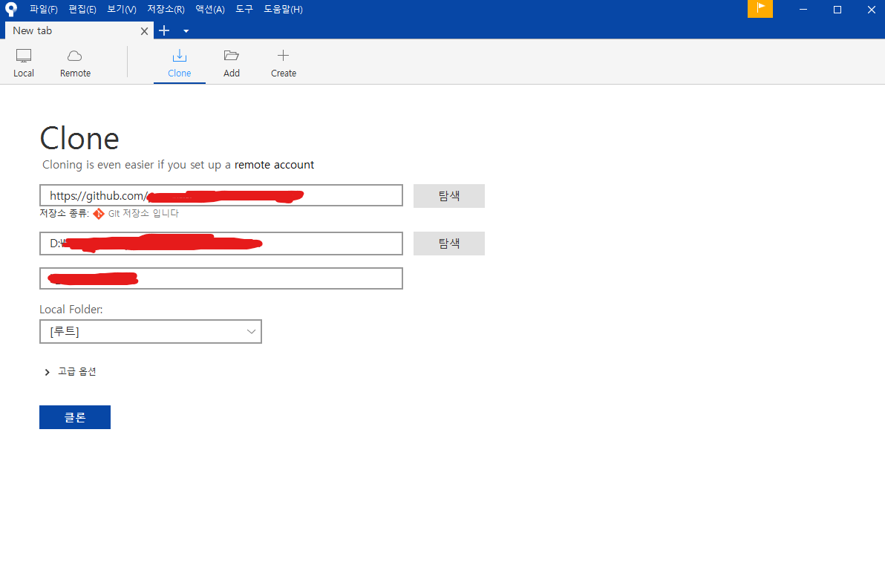Open the 보기(V) menu
The image size is (885, 588).
(122, 9)
